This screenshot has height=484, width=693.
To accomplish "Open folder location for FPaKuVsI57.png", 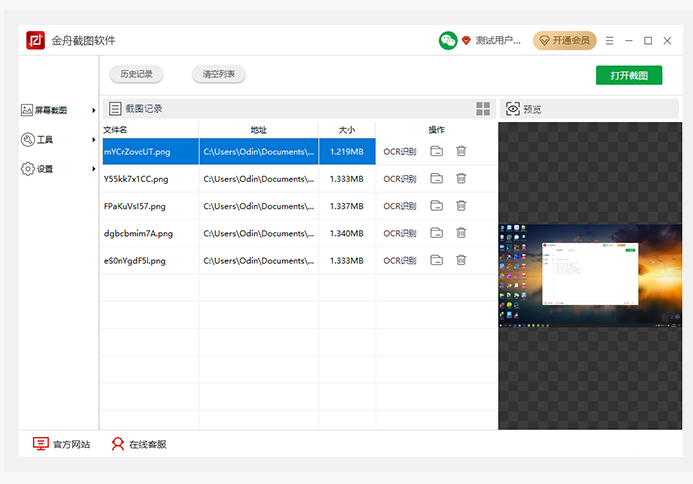I will (x=437, y=206).
